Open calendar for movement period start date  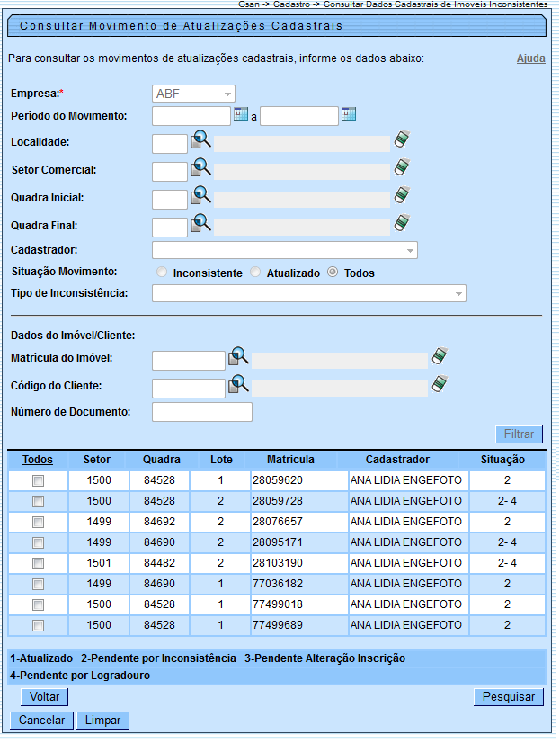point(240,114)
